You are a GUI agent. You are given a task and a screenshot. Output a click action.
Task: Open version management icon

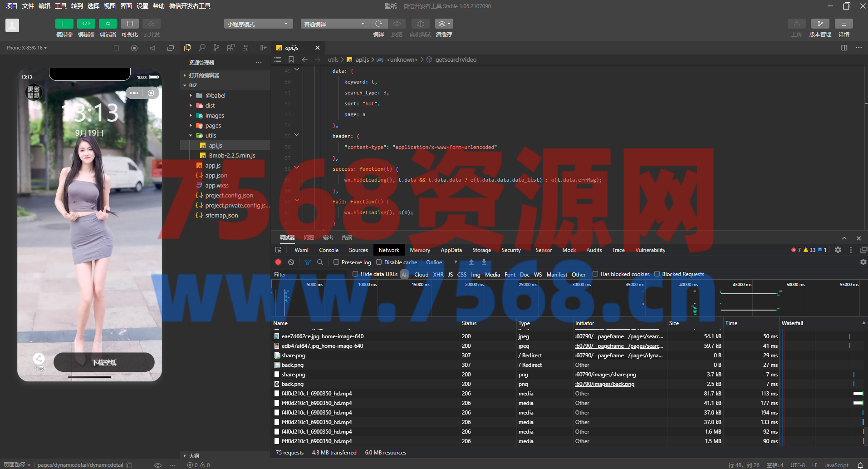(820, 24)
